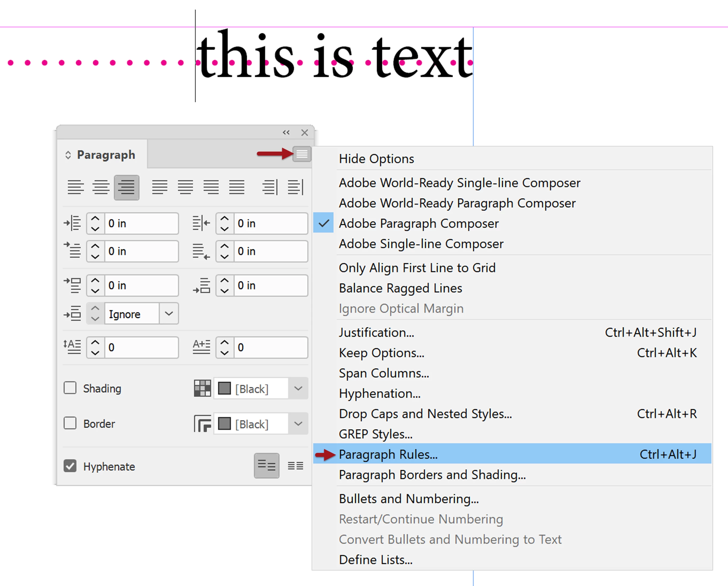Expand the Border color [Black] dropdown
The width and height of the screenshot is (728, 586).
click(x=298, y=423)
